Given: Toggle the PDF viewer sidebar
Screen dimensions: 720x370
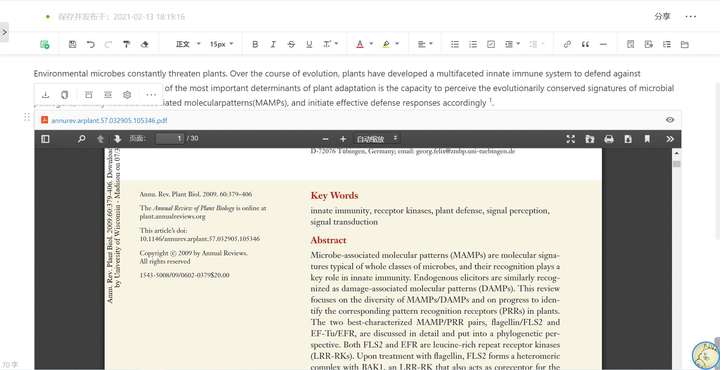Looking at the screenshot, I should tap(45, 139).
